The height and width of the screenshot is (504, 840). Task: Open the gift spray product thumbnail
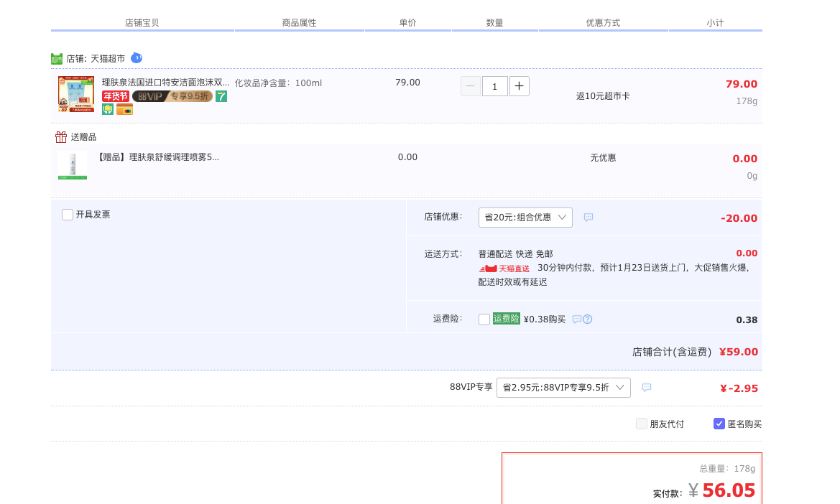pos(73,165)
